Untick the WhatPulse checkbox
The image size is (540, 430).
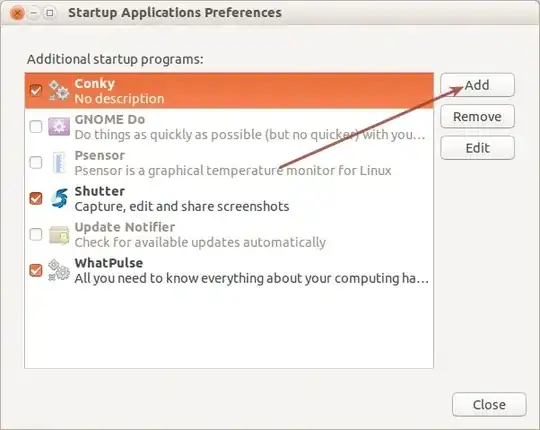pos(36,270)
